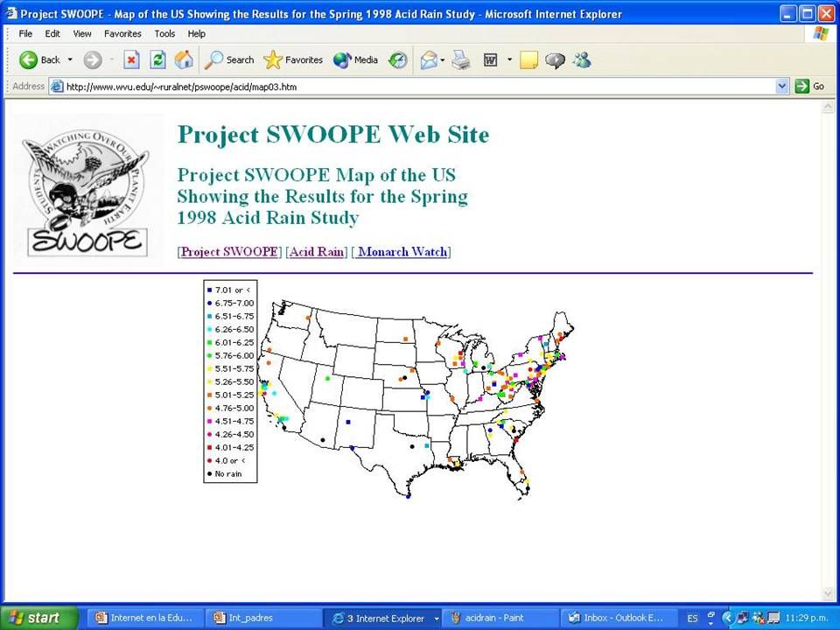Click the '4.26-4.50' legend entry
Screen dimensions: 840x630
click(x=230, y=435)
